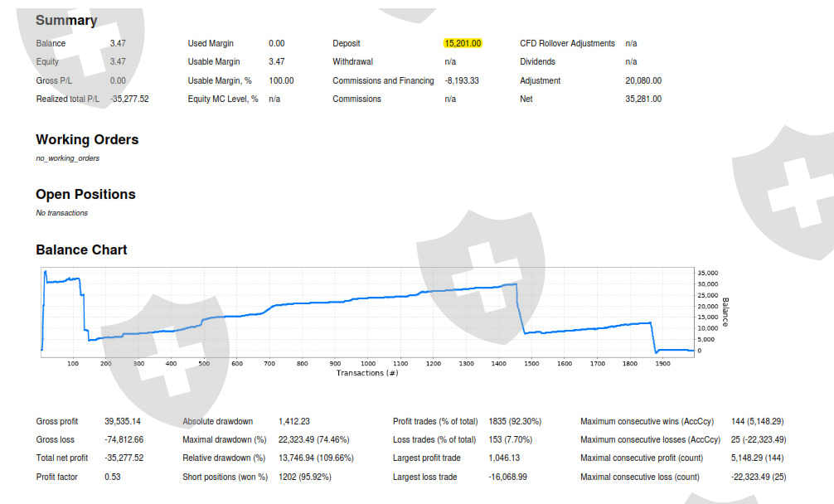Click the No transactions text
834x504 pixels.
coord(61,213)
